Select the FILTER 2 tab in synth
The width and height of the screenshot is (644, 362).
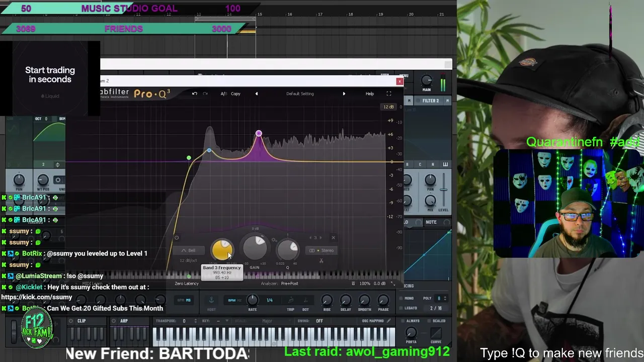tap(430, 101)
